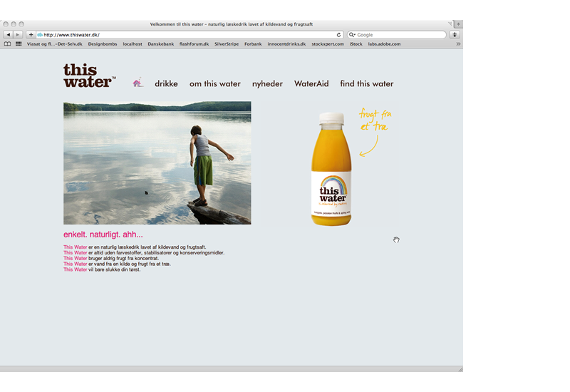Select the find this water link
This screenshot has width=570, height=392.
pos(366,84)
